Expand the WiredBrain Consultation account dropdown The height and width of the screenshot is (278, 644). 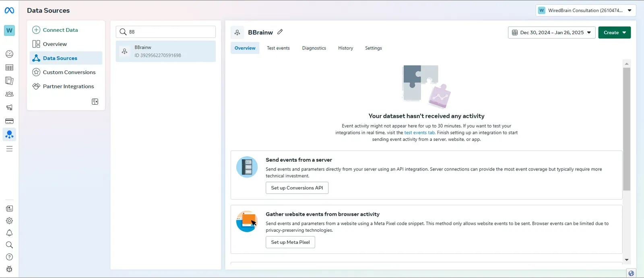(x=586, y=10)
